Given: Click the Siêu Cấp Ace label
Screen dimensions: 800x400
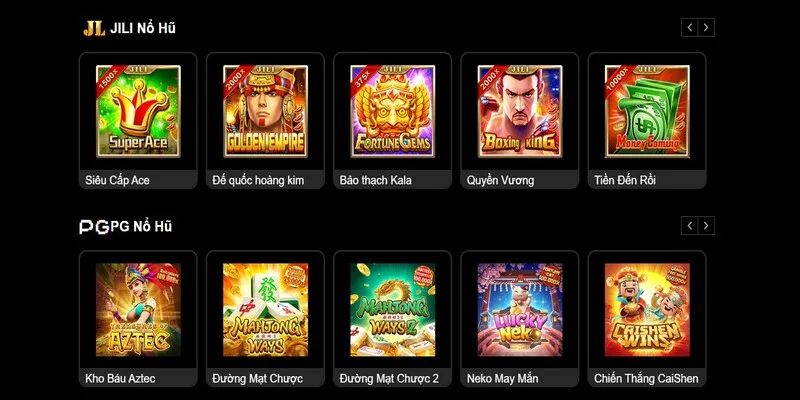Looking at the screenshot, I should click(x=117, y=180).
